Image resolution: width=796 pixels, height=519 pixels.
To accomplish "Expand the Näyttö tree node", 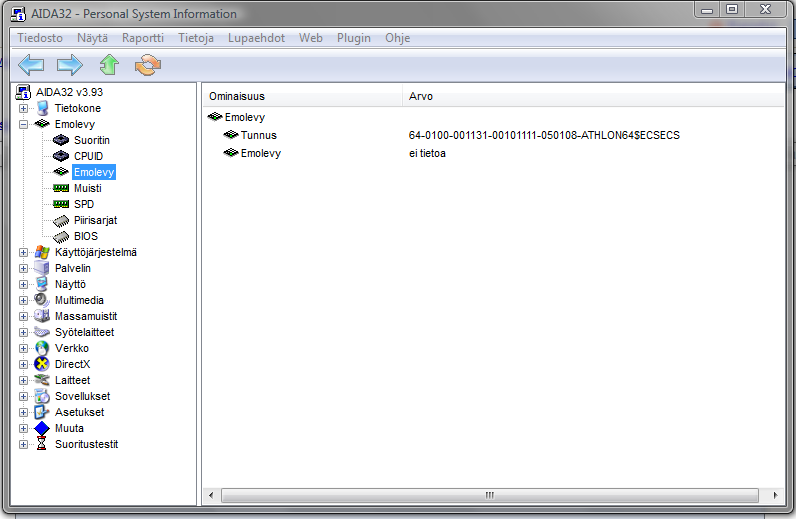I will (x=23, y=284).
